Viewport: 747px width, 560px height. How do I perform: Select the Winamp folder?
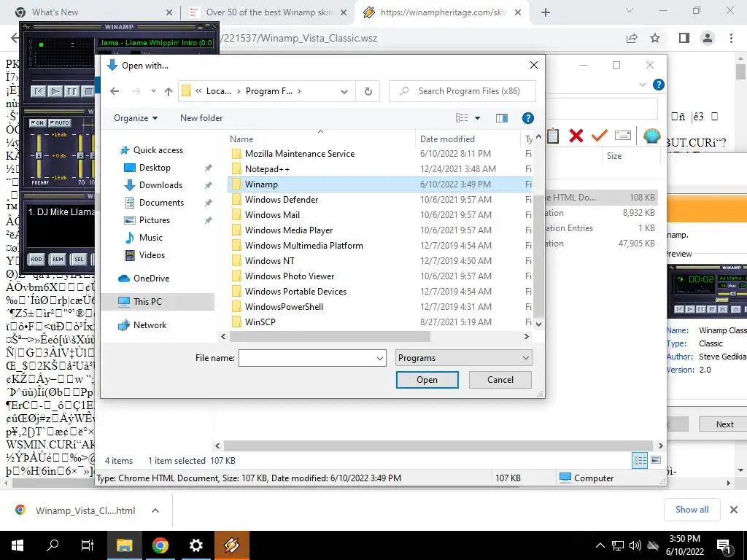[x=379, y=184]
